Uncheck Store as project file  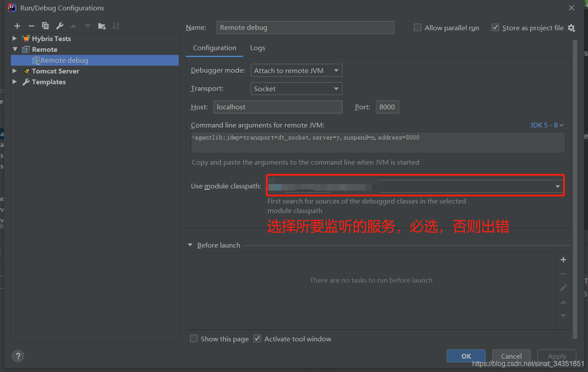coord(495,28)
